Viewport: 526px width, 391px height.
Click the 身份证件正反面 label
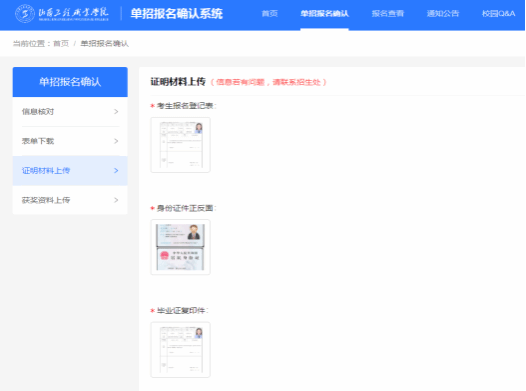(187, 208)
